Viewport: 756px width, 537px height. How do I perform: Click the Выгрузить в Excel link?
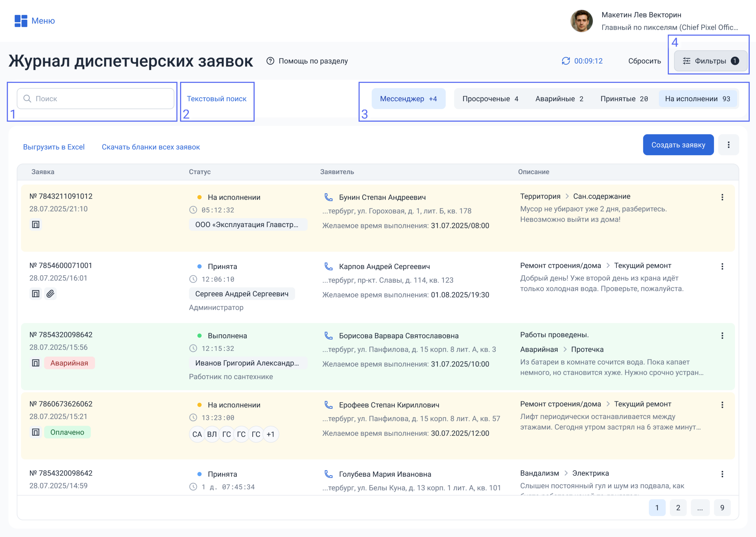pos(53,147)
